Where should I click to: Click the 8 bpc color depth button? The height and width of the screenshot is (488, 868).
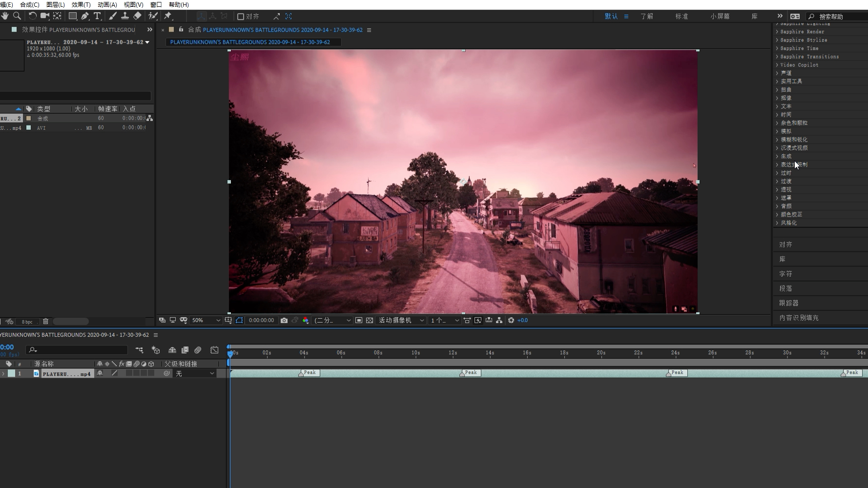[x=27, y=322]
